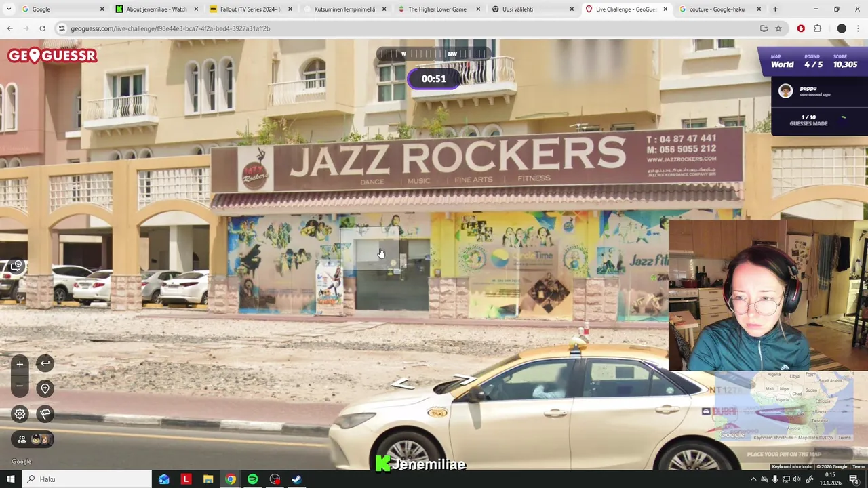Open volume control in system tray
The height and width of the screenshot is (488, 868).
coord(797,479)
